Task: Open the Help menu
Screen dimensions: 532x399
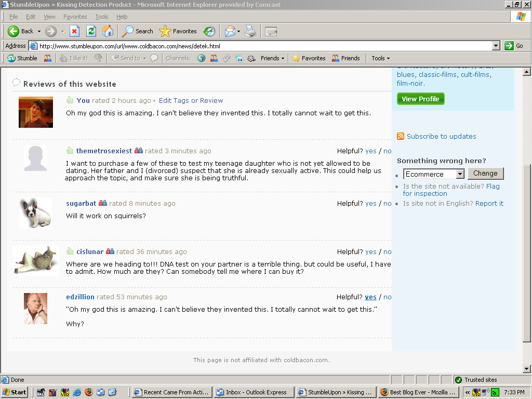Action: 122,17
